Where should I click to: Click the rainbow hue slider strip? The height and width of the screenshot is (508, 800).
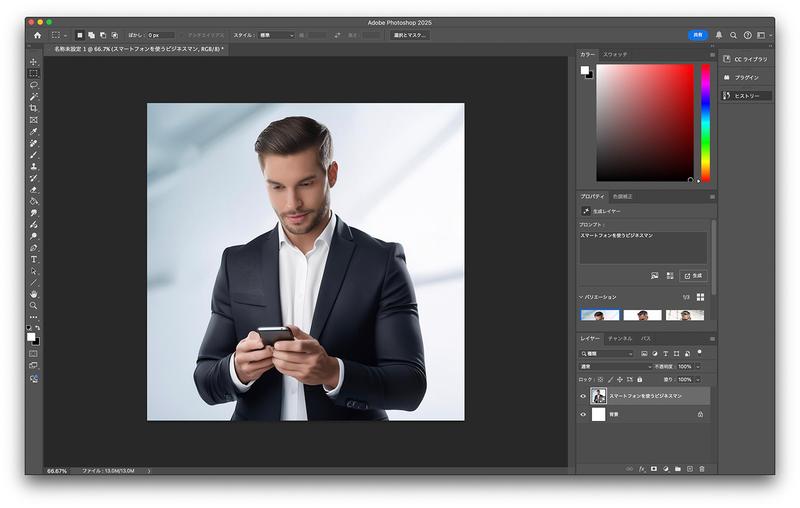(705, 122)
